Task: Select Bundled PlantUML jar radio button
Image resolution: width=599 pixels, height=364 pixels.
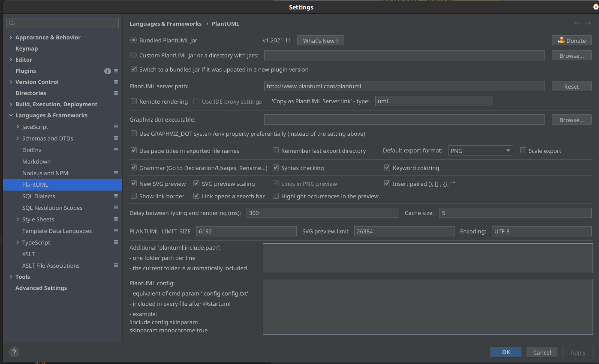Action: coord(134,40)
